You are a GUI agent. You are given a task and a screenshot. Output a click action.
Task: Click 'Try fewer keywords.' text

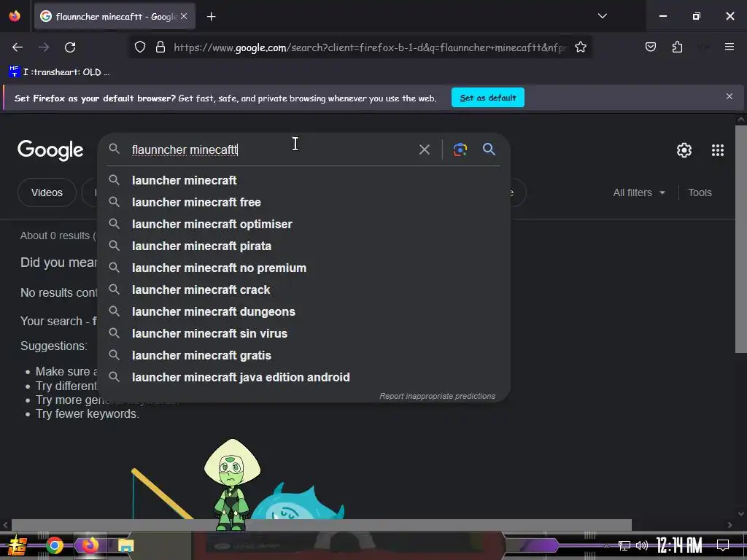click(88, 414)
